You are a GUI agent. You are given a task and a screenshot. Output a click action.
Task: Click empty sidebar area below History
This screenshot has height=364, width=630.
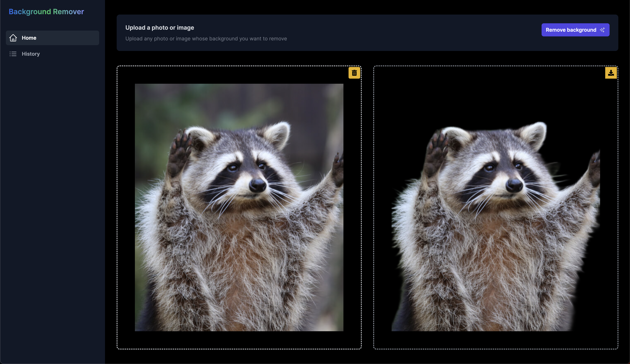[52, 200]
